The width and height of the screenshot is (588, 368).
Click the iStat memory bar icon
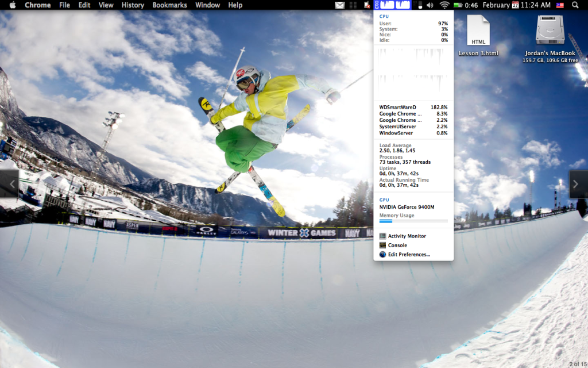(x=420, y=5)
